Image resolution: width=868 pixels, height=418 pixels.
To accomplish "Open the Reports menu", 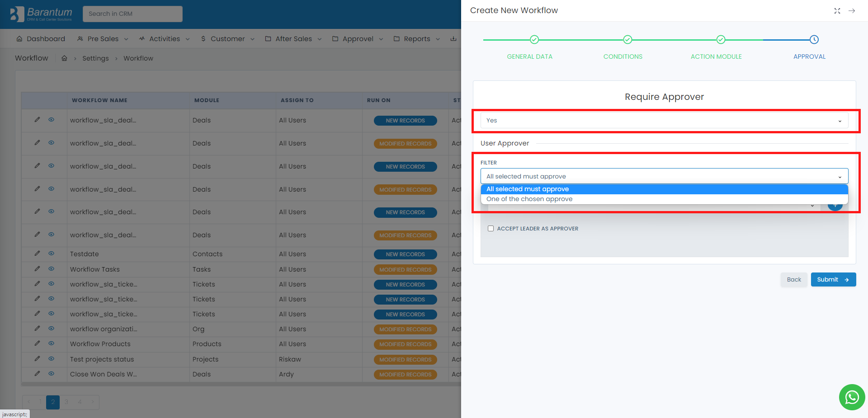I will click(416, 39).
